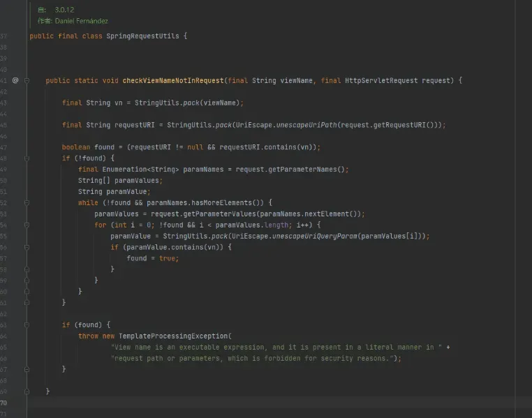Viewport: 532px width, 418px height.
Task: Collapse the while loop fold marker
Action: coord(27,203)
